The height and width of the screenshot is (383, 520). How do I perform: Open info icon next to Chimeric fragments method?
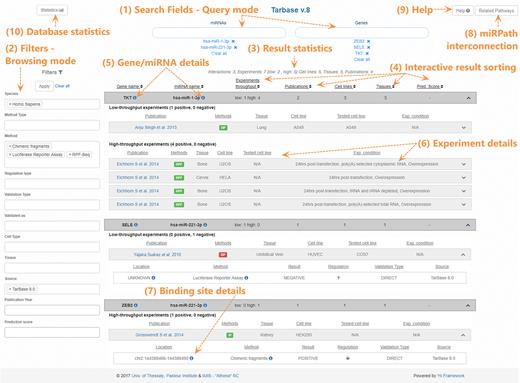pos(271,358)
